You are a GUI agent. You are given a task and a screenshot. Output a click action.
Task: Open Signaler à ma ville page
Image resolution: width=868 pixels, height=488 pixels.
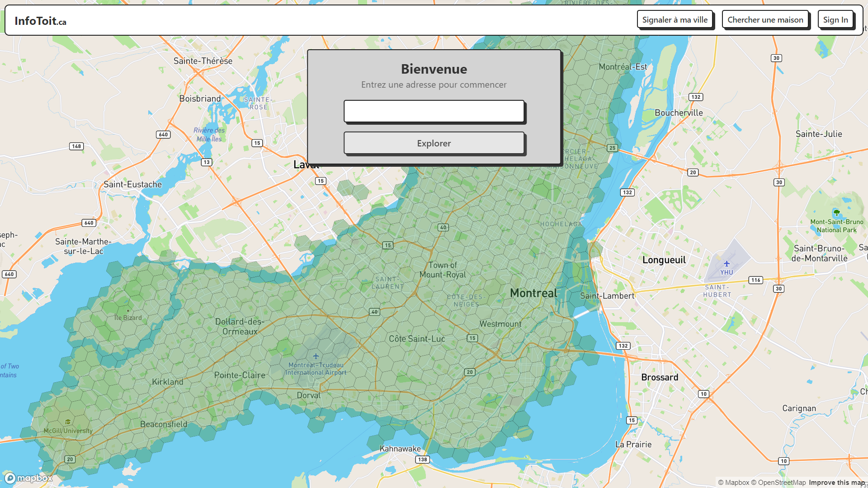(675, 20)
